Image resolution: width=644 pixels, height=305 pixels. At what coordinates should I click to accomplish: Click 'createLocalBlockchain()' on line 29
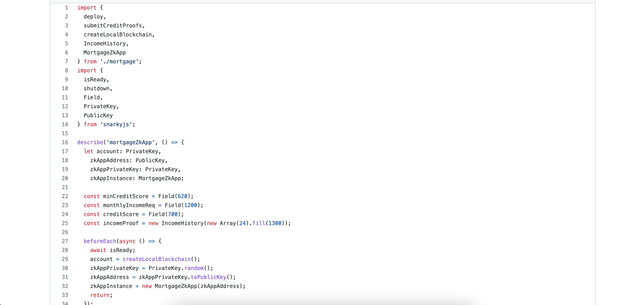(160, 259)
